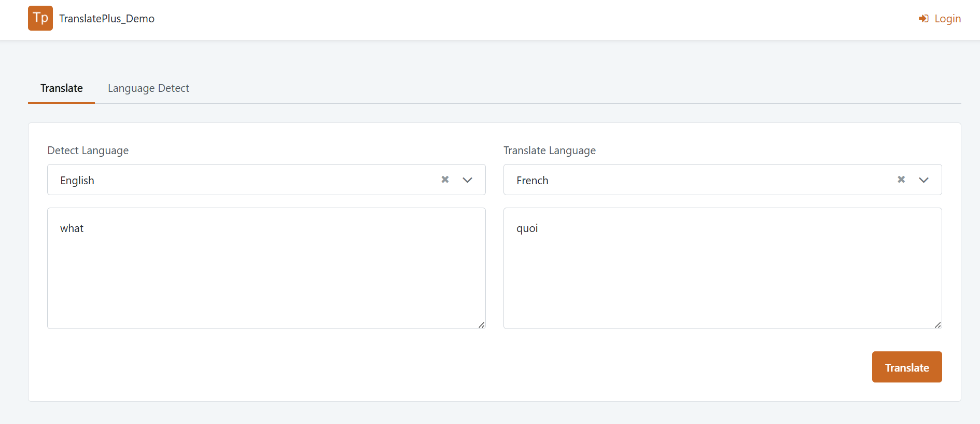
Task: Open the English language combo box
Action: click(267, 180)
